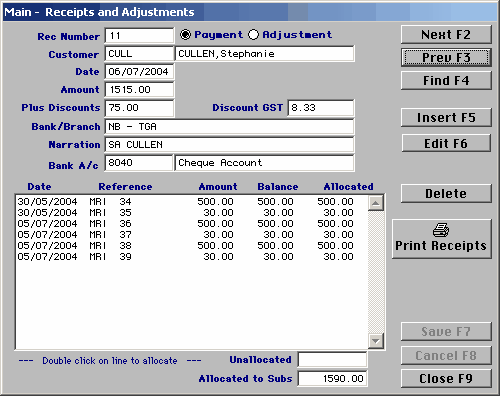Click the Balance column header
Screen dimensions: 500x396
pos(278,187)
